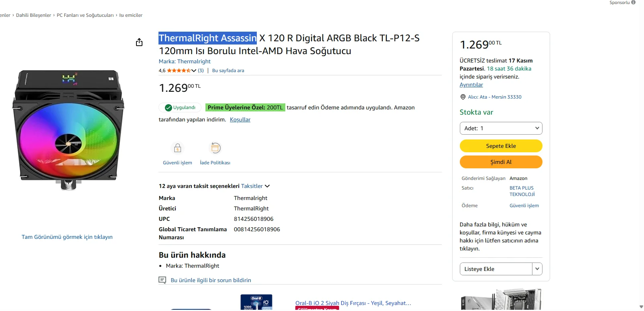Click the star rating icons
Viewport: 644px width, 311px height.
(179, 71)
